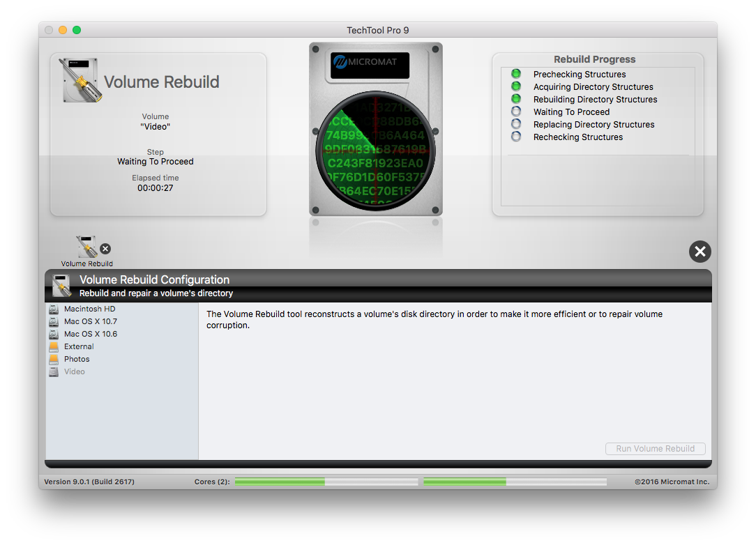Click the Volume Rebuild screwdriver icon in header panel
The width and height of the screenshot is (756, 545).
pyautogui.click(x=80, y=80)
